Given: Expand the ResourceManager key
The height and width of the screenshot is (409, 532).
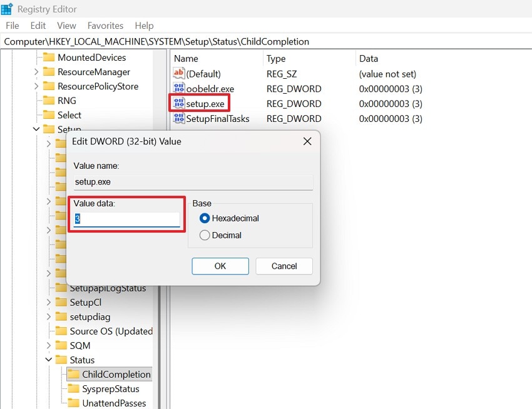Looking at the screenshot, I should (36, 71).
